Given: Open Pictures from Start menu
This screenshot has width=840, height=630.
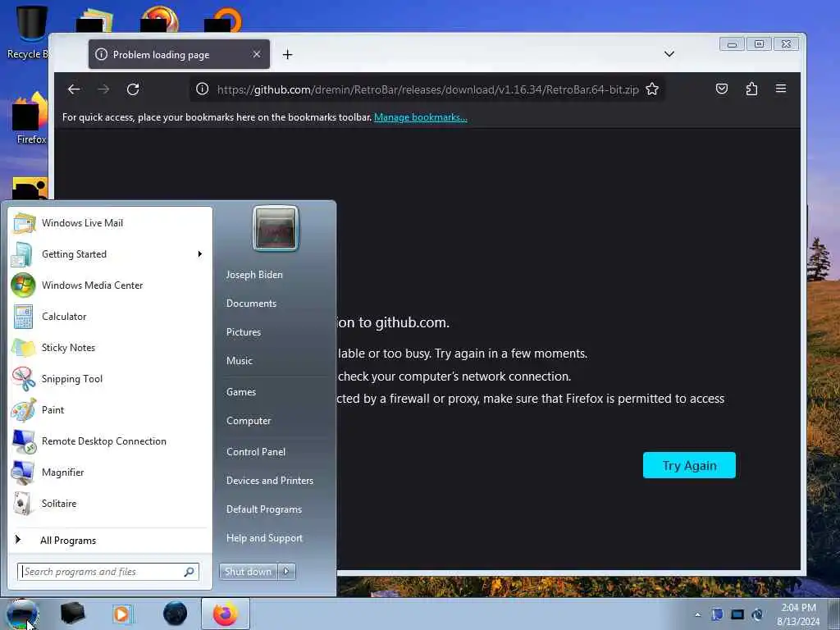Looking at the screenshot, I should pos(244,332).
